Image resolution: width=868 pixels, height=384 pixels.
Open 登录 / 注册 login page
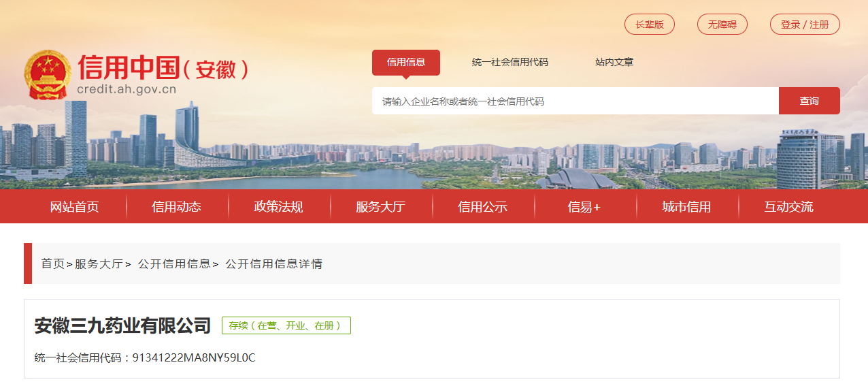[x=805, y=25]
